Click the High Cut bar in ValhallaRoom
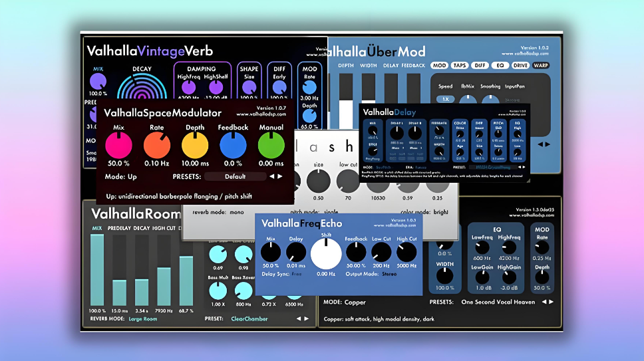 [164, 270]
